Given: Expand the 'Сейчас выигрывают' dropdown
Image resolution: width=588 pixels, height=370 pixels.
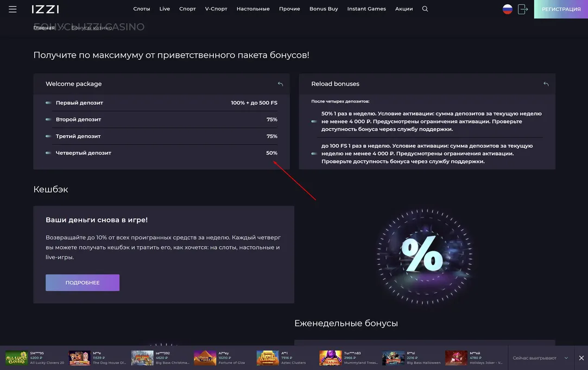Looking at the screenshot, I should pyautogui.click(x=566, y=358).
